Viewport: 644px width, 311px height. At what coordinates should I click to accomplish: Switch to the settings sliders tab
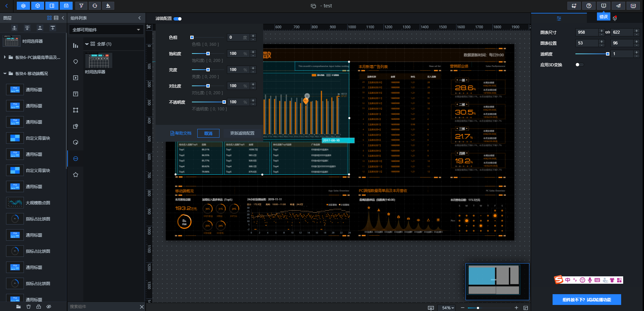559,19
